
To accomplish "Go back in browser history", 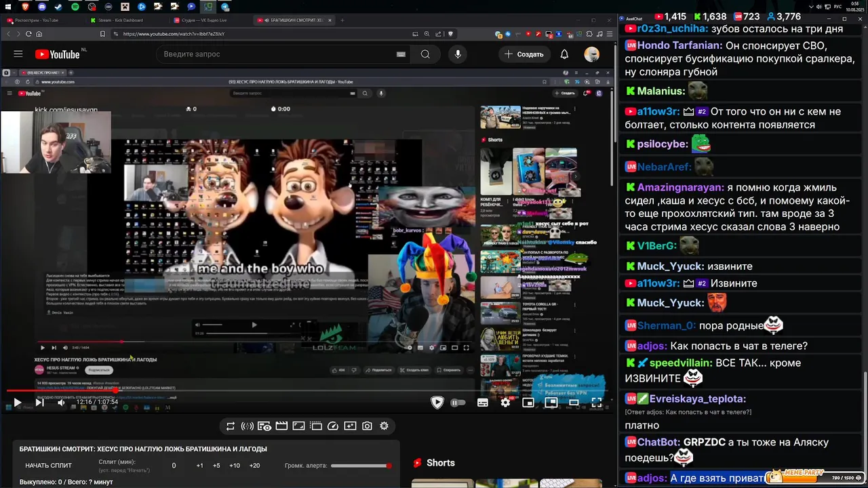I will (x=7, y=34).
